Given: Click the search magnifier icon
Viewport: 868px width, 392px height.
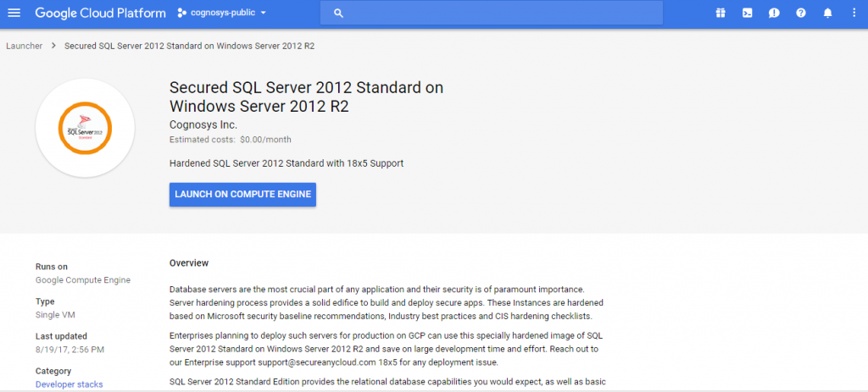Looking at the screenshot, I should point(338,13).
